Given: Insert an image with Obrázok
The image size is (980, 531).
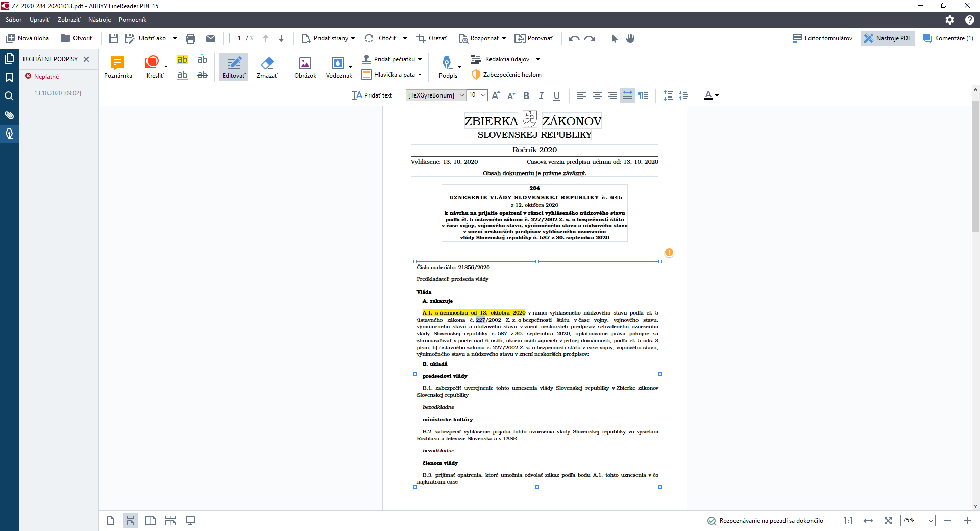Looking at the screenshot, I should [x=305, y=67].
